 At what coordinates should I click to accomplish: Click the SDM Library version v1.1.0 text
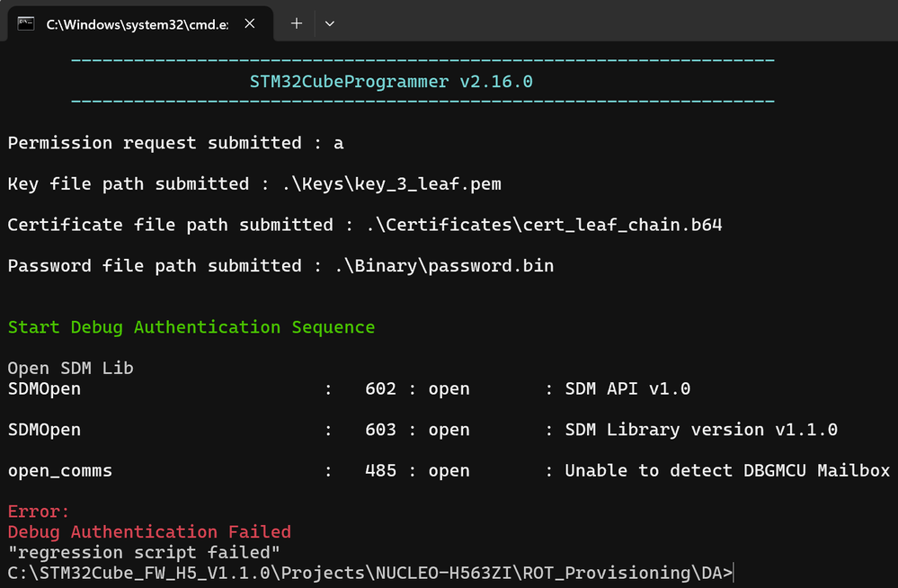701,430
